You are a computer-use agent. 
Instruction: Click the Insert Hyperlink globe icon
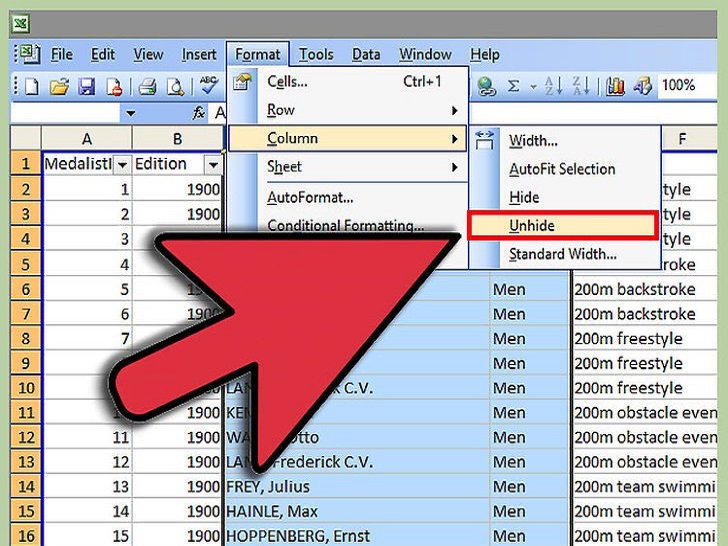pyautogui.click(x=486, y=86)
